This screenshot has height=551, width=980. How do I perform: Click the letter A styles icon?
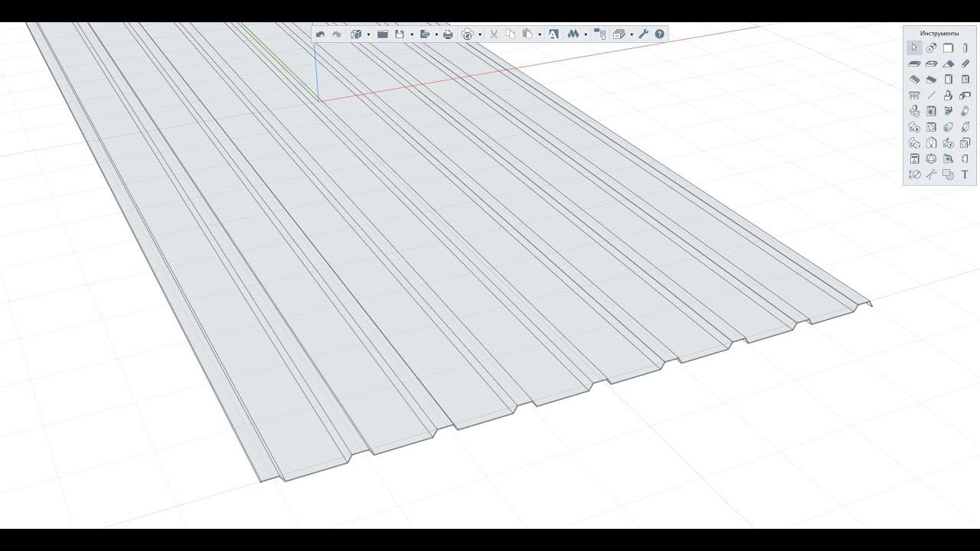pyautogui.click(x=554, y=34)
